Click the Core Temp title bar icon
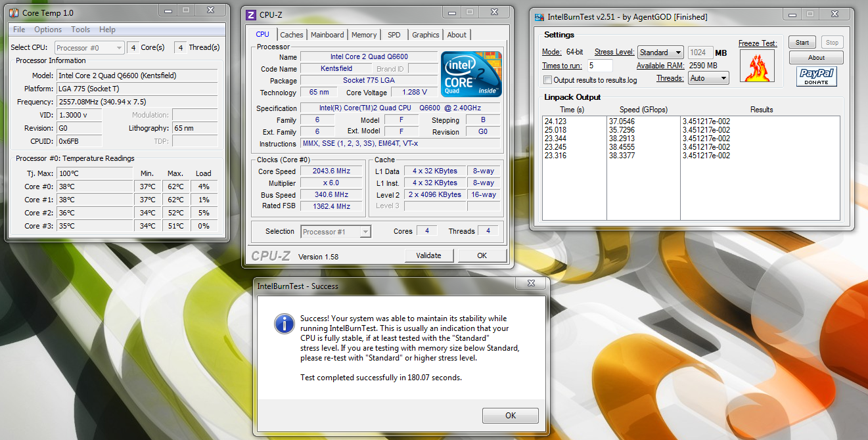Image resolution: width=868 pixels, height=440 pixels. click(13, 13)
